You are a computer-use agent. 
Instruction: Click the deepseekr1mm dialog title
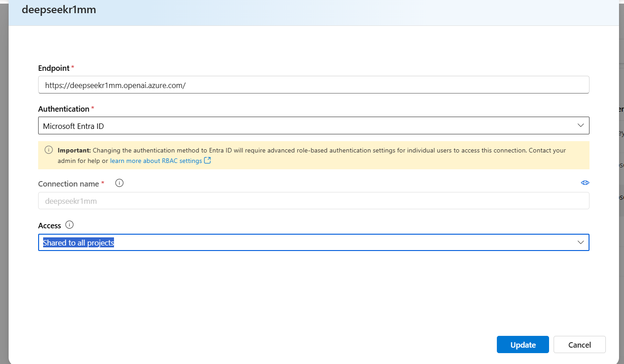(x=59, y=10)
